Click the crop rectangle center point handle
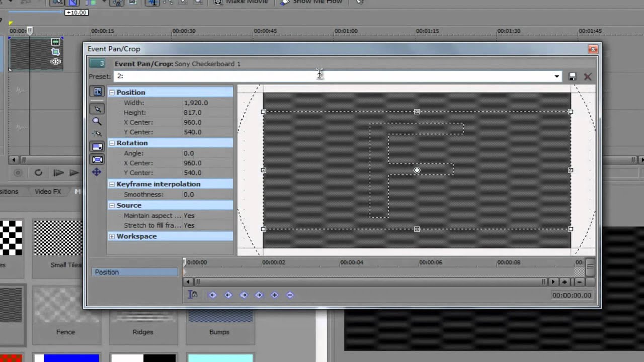This screenshot has height=362, width=644. click(x=417, y=170)
